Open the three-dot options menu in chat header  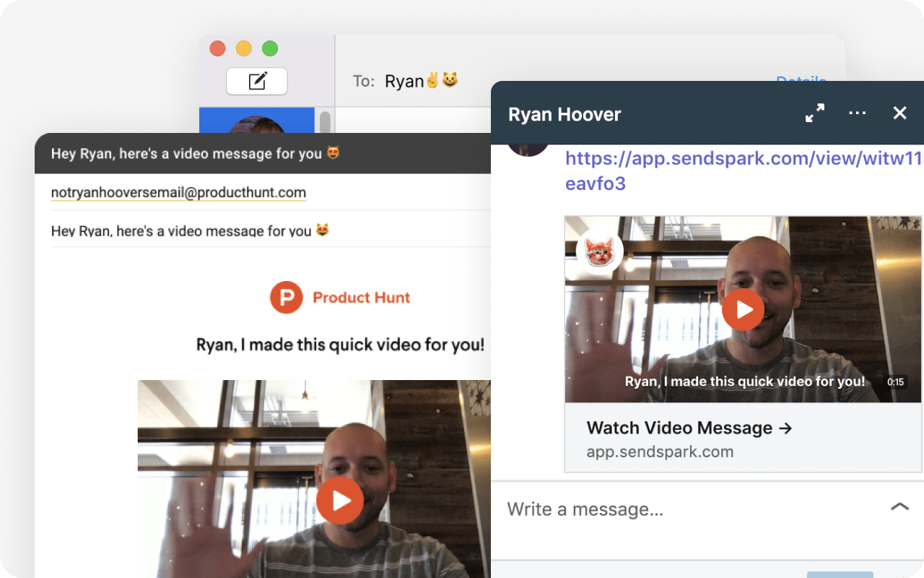click(858, 113)
